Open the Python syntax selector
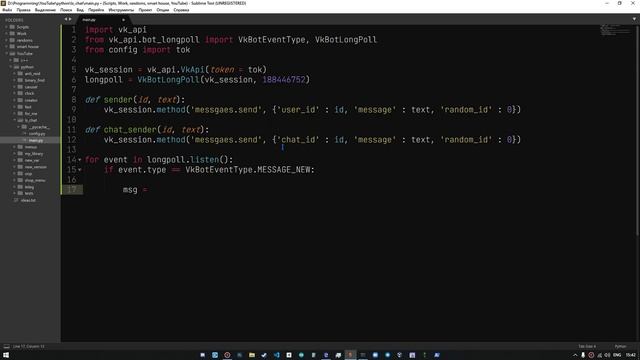The image size is (640, 360). (x=620, y=347)
